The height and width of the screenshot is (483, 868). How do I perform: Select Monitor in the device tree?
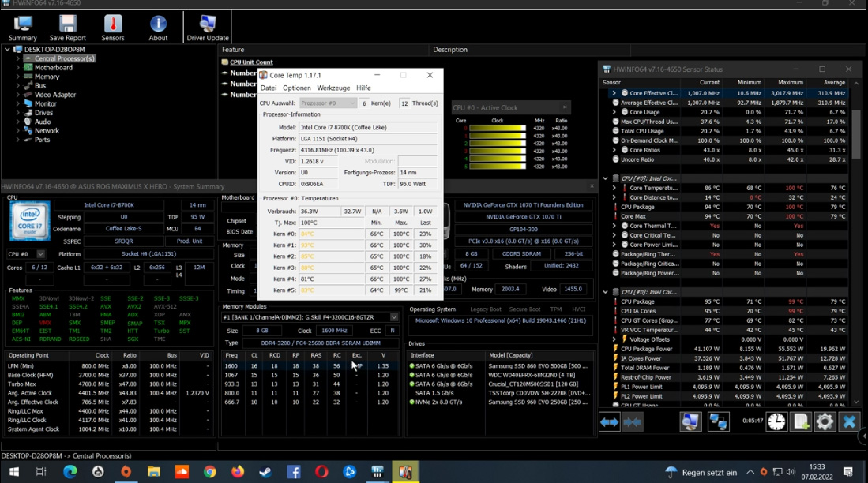pyautogui.click(x=45, y=103)
